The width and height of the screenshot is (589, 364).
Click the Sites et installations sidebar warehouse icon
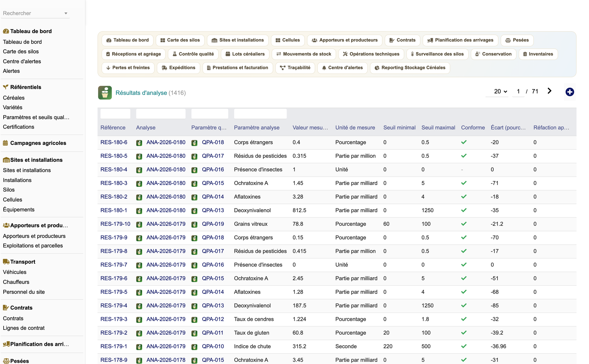[6, 160]
